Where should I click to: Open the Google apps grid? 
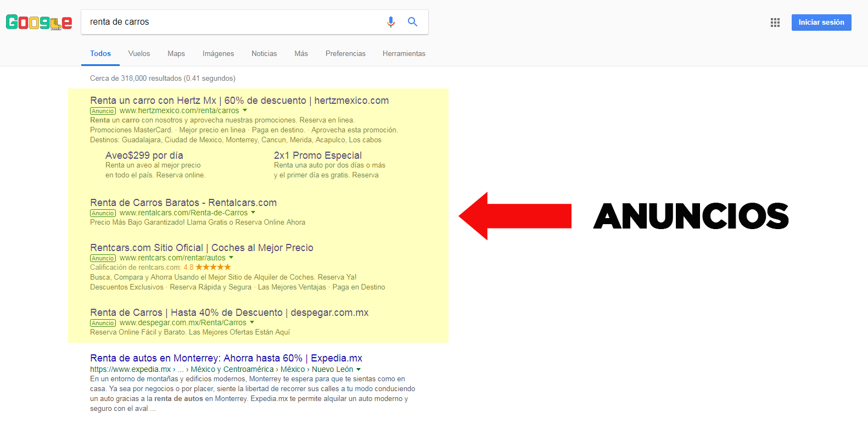[x=775, y=23]
